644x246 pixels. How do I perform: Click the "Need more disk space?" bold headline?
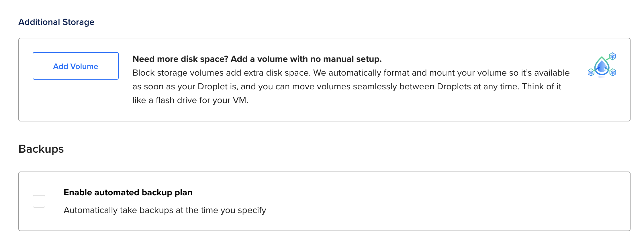180,59
